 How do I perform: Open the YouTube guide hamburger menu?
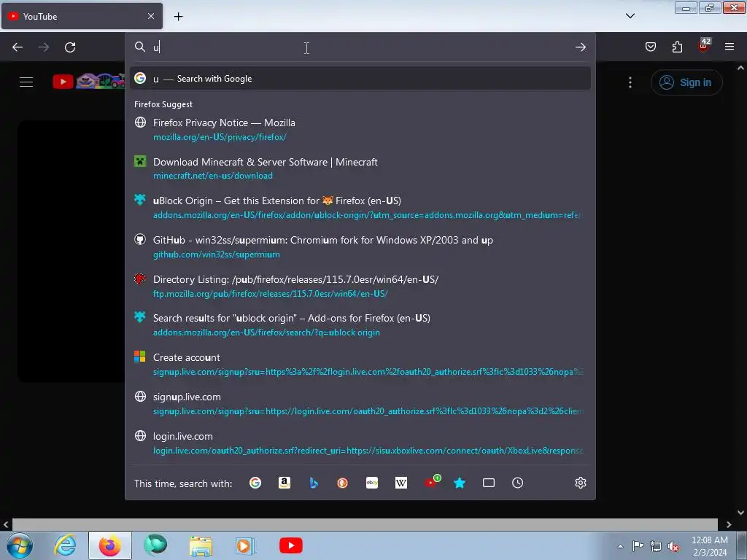(x=26, y=82)
